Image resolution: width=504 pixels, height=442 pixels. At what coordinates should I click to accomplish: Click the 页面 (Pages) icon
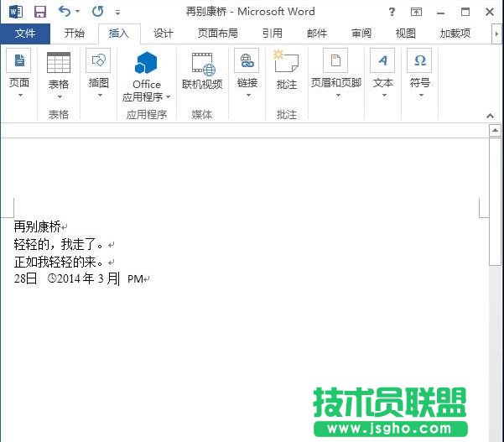[x=19, y=60]
